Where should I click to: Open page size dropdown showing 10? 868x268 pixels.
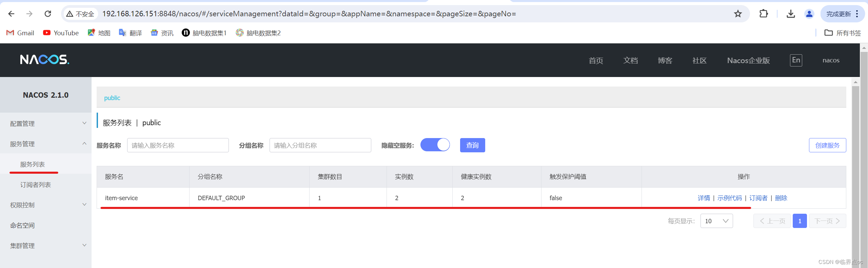coord(716,221)
